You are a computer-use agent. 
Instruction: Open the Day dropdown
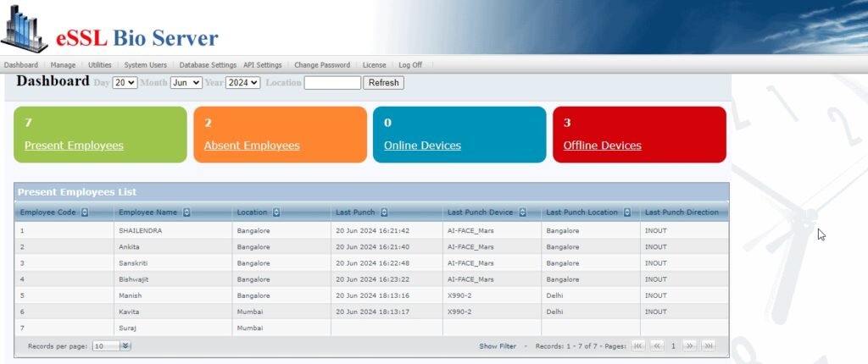125,83
